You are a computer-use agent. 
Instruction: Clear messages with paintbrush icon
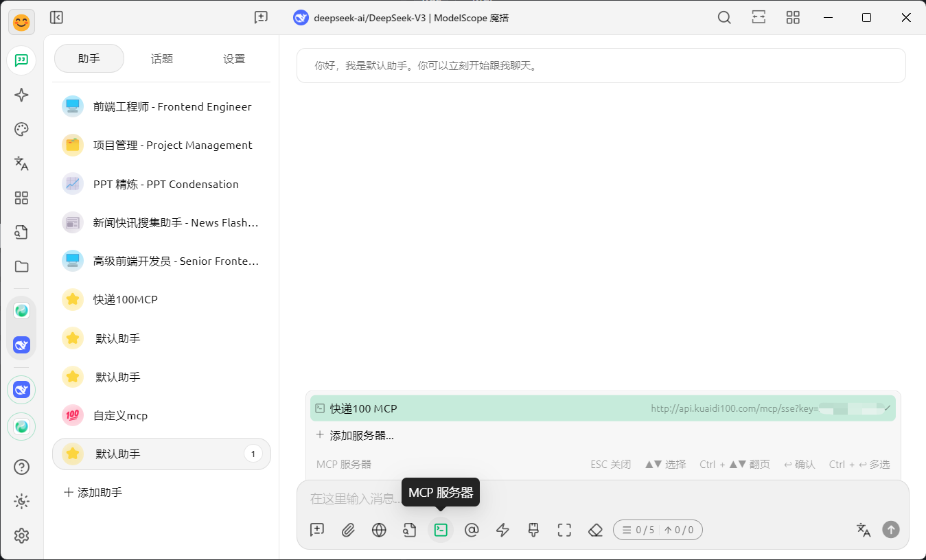(533, 530)
